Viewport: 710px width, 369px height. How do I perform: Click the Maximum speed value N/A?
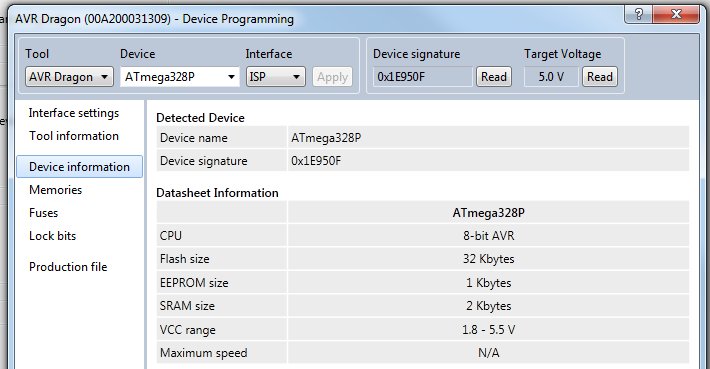[489, 353]
